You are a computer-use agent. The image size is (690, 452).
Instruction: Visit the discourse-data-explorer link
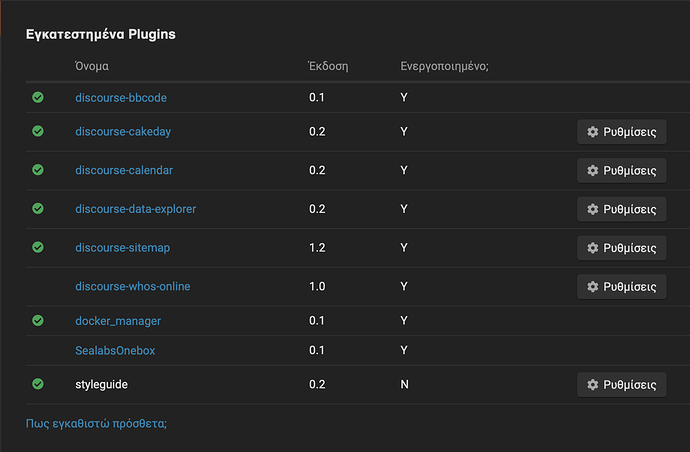[x=136, y=209]
